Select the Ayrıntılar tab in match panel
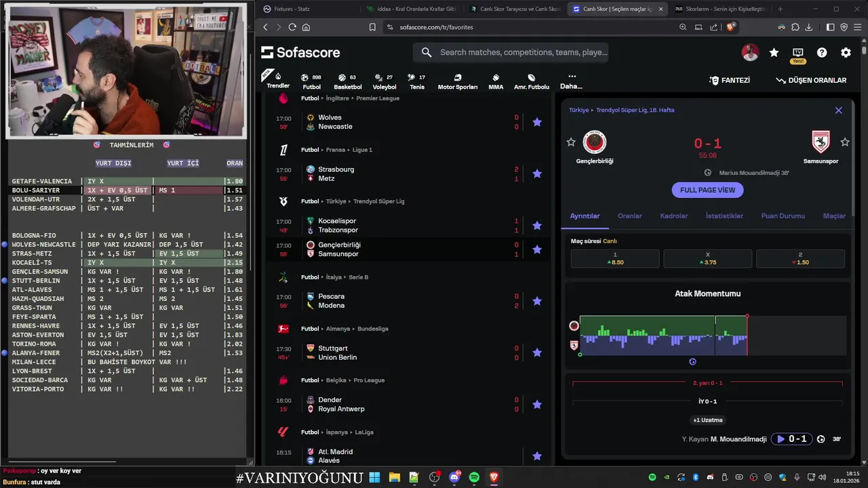Screen dimensions: 868x488 585,216
